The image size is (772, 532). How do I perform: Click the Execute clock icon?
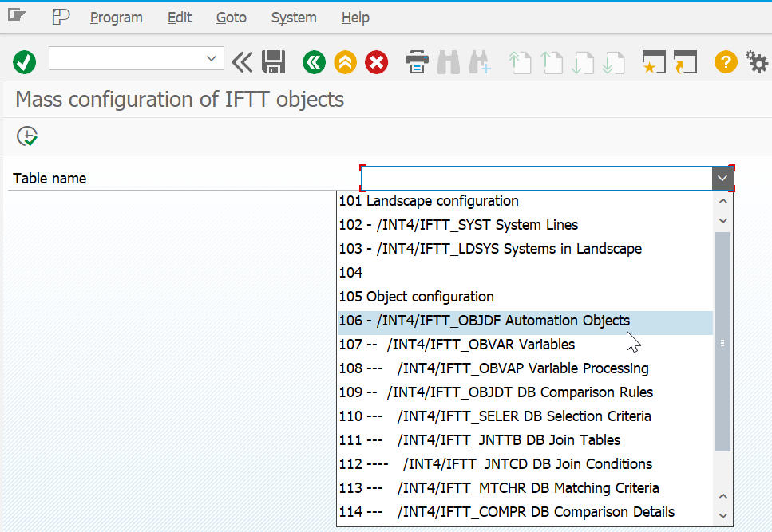pyautogui.click(x=28, y=136)
